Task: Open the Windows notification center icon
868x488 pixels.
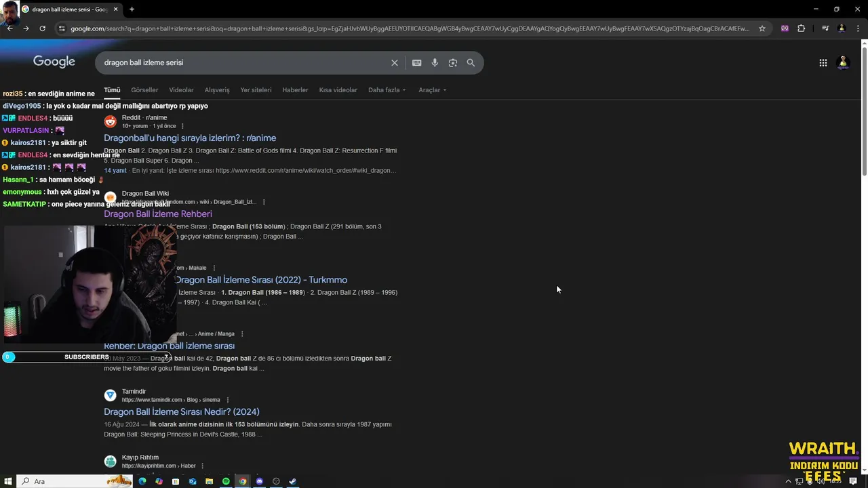Action: coord(853,481)
